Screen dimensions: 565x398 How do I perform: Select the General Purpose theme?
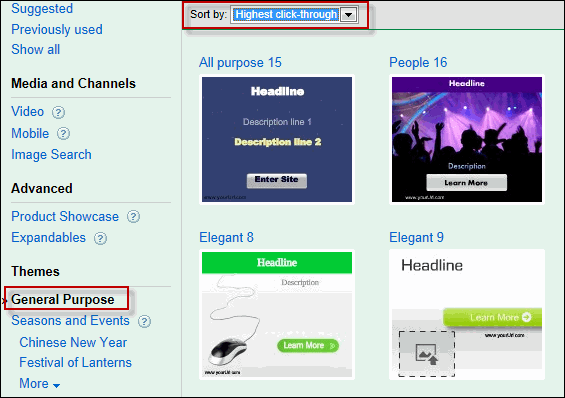[63, 299]
